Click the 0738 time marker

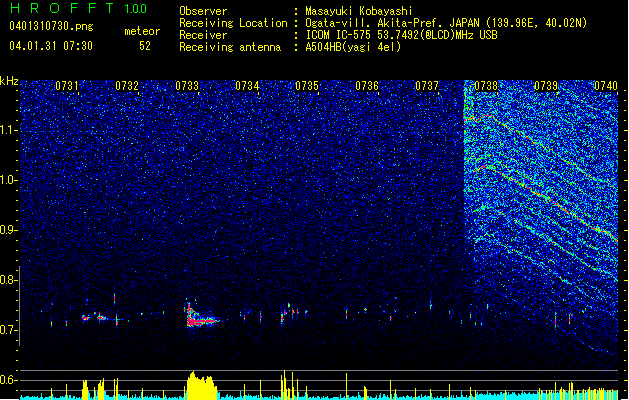[x=486, y=86]
